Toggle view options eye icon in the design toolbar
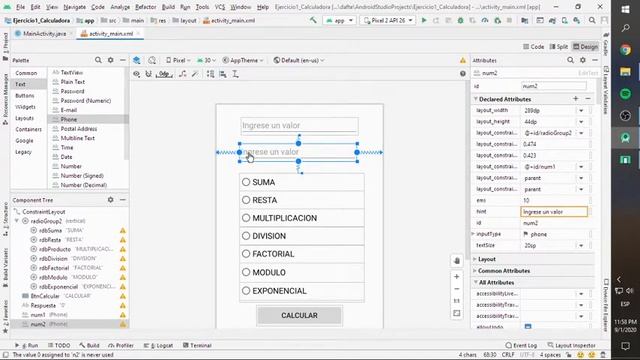 136,74
